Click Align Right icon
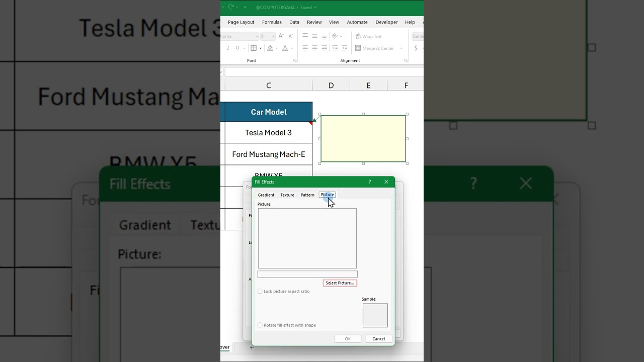Viewport: 644px width, 362px height. click(324, 48)
